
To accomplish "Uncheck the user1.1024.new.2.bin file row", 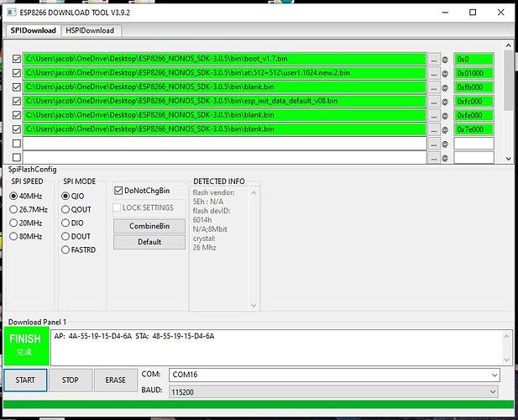I will tap(17, 73).
